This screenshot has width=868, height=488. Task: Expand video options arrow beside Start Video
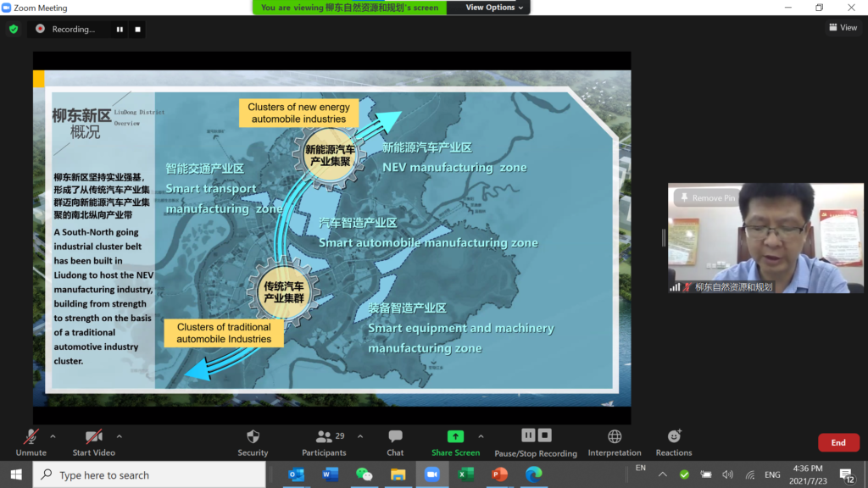[119, 436]
